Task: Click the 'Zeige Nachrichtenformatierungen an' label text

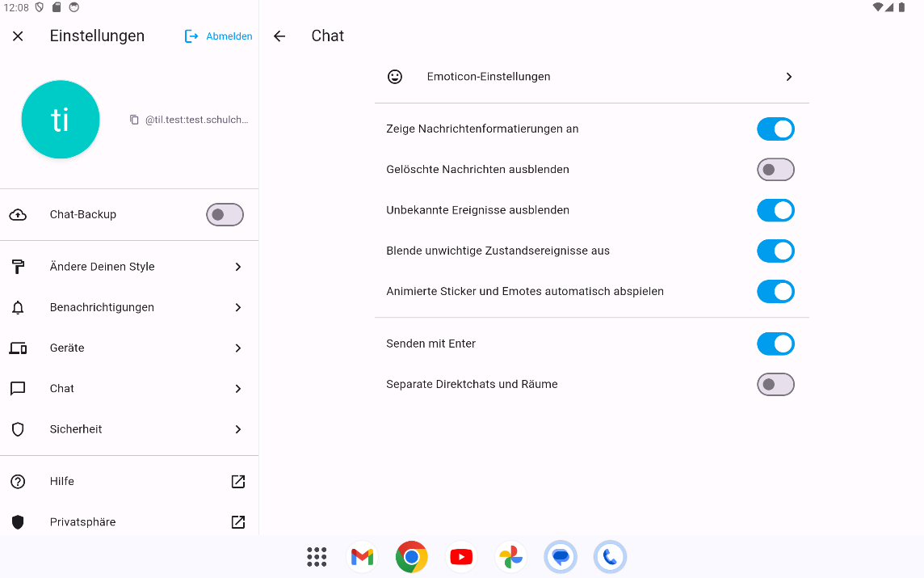Action: pyautogui.click(x=483, y=129)
